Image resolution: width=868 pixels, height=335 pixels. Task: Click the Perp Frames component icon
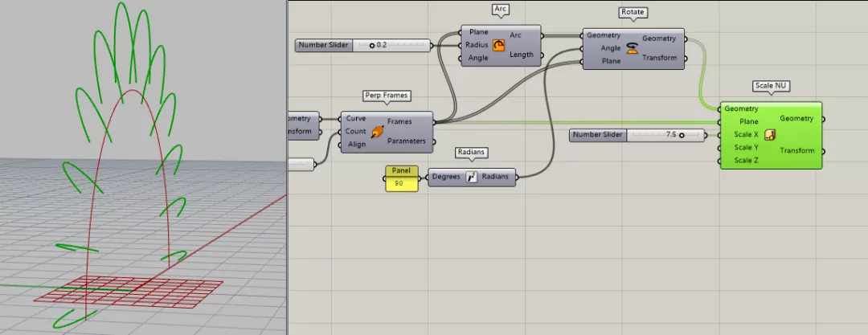point(377,132)
